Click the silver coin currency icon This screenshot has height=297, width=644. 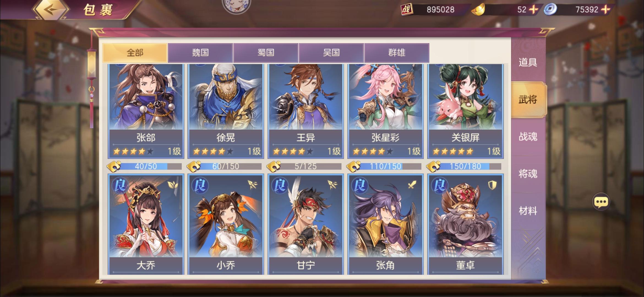tap(550, 10)
